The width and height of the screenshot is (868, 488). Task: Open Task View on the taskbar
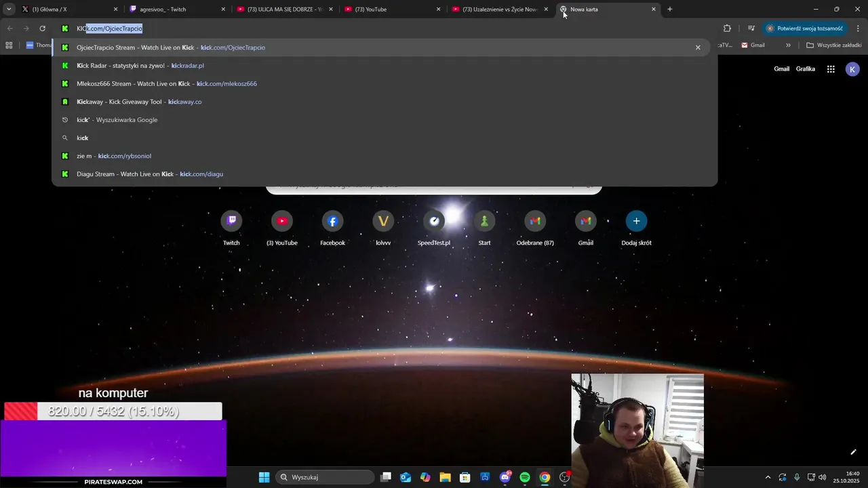coord(386,477)
